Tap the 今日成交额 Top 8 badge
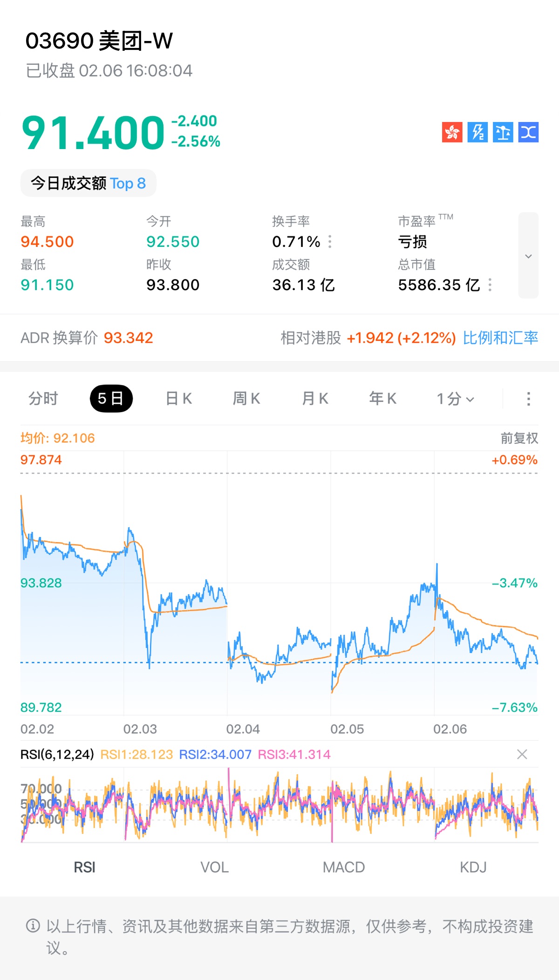This screenshot has width=559, height=980. (89, 183)
